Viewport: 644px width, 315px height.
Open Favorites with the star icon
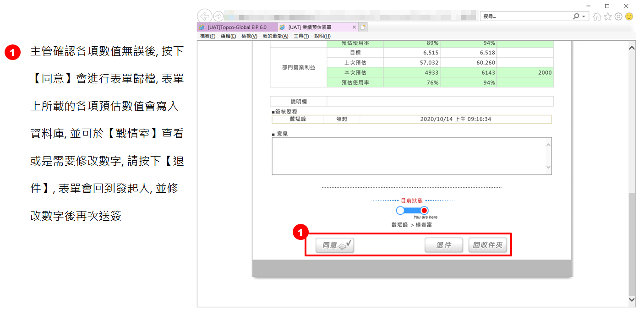pos(608,16)
